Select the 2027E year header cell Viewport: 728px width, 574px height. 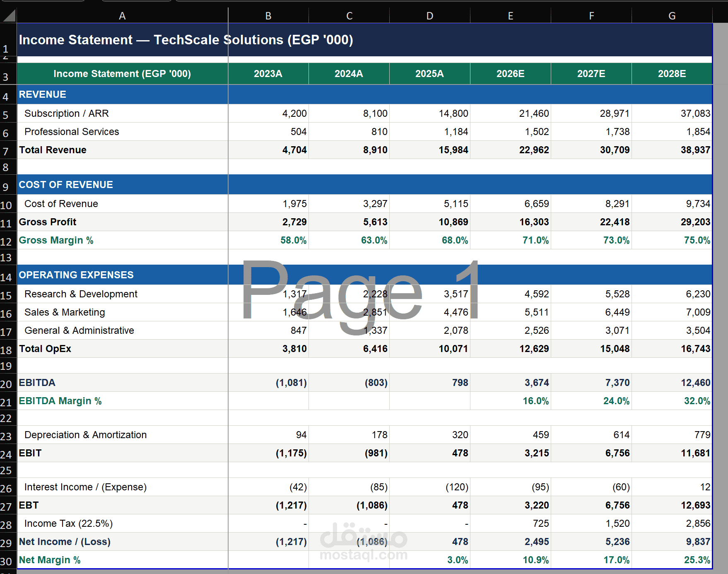coord(591,74)
